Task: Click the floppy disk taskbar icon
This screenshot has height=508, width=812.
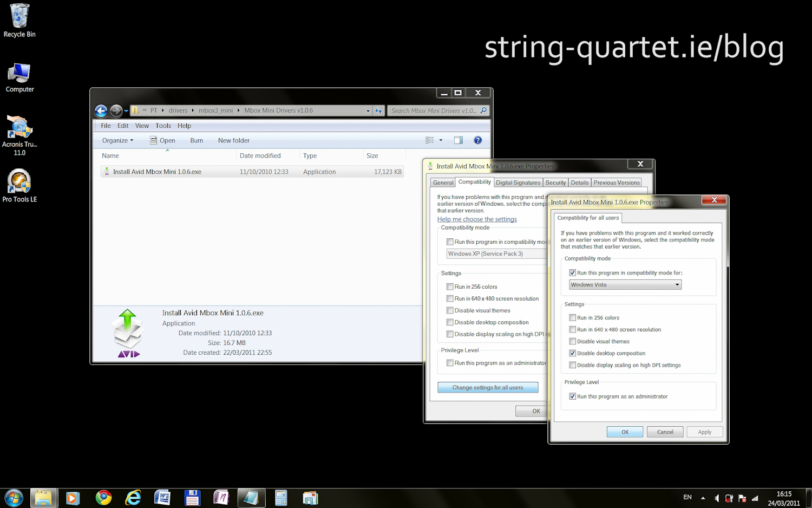Action: [x=192, y=498]
